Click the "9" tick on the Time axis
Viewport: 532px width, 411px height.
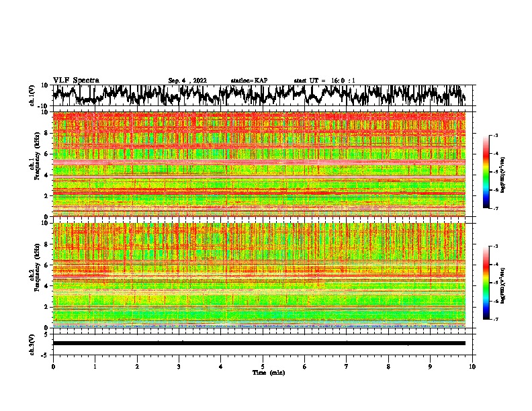(x=430, y=367)
